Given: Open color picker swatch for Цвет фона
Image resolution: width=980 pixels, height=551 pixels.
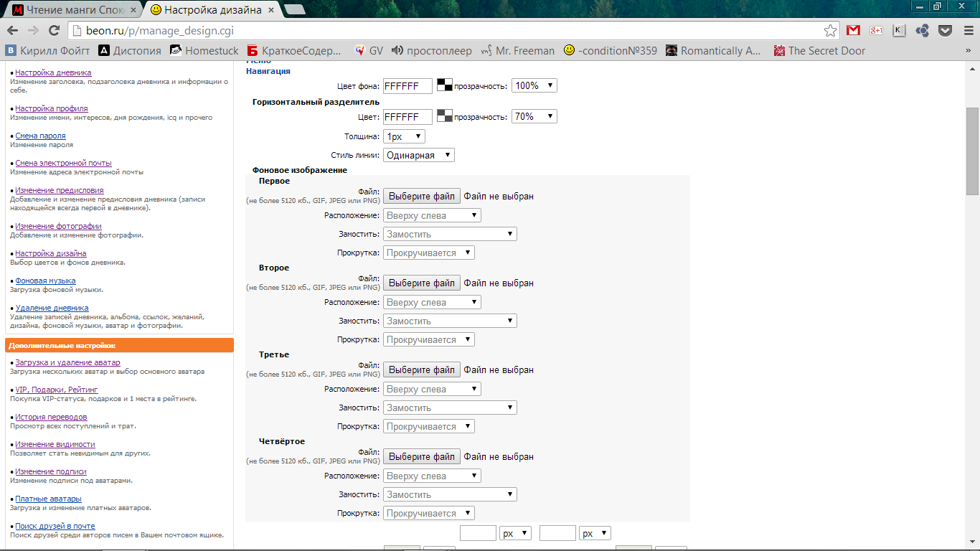Looking at the screenshot, I should click(x=445, y=85).
